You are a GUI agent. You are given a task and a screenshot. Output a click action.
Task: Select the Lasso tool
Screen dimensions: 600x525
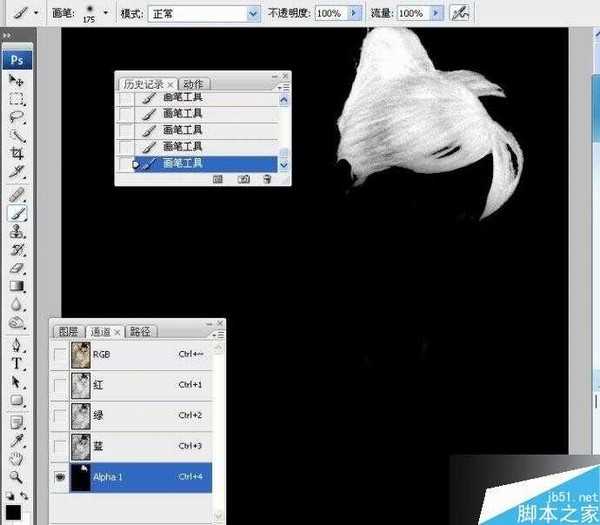17,117
